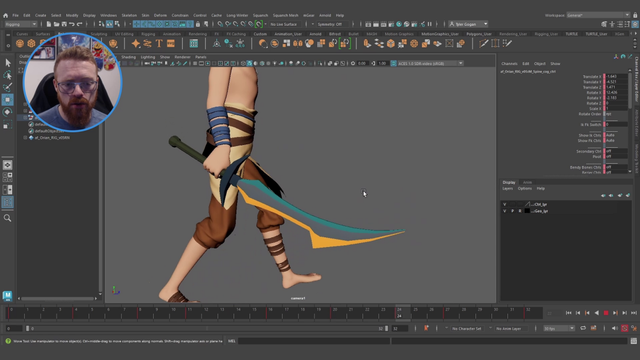Click the orange star shelf icon
This screenshot has width=640, height=360.
coord(136,43)
